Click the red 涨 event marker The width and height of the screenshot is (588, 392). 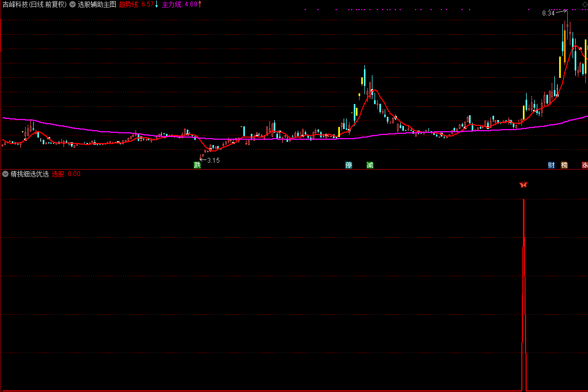coord(584,165)
